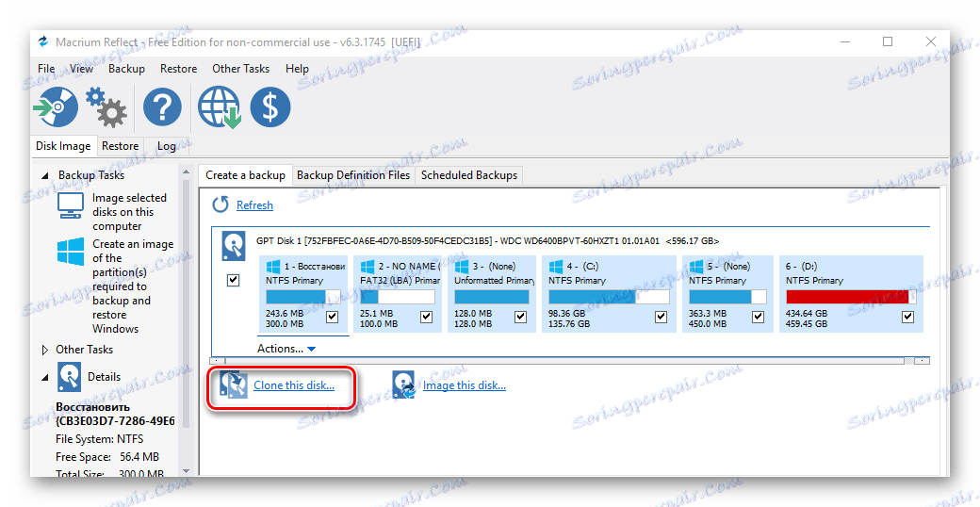Collapse the Details section
Image resolution: width=980 pixels, height=507 pixels.
44,377
